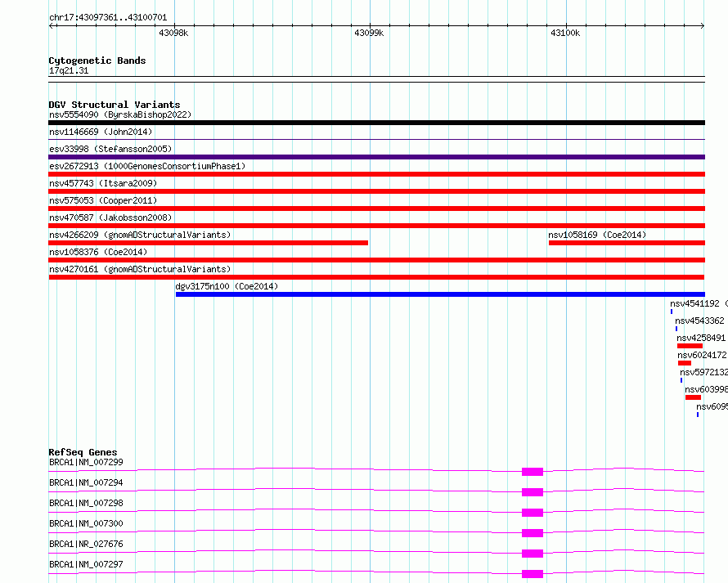Open the BRCA1|NM_007300 transcript label
This screenshot has height=583, width=728.
tap(87, 523)
